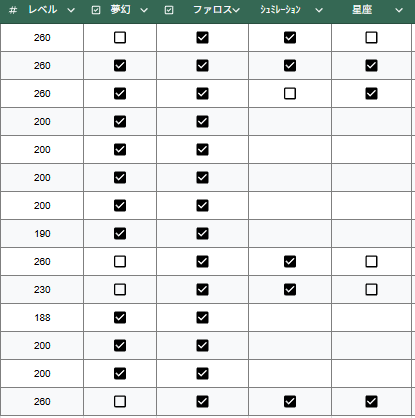Click the checkbox type icon beside 夢幻
415x418 pixels.
96,10
